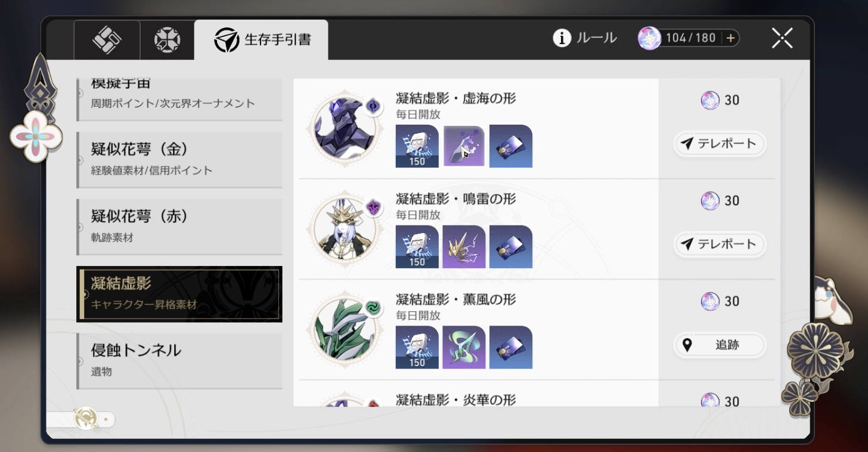The width and height of the screenshot is (868, 452).
Task: Click the 虚海の形 boss portrait
Action: 340,127
